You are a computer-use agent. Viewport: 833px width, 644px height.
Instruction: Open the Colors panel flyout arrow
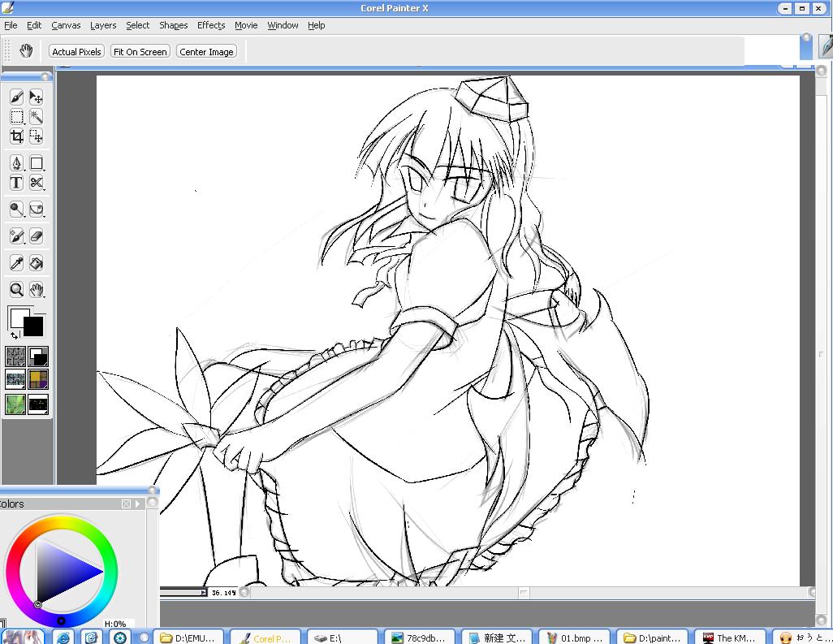coord(137,504)
